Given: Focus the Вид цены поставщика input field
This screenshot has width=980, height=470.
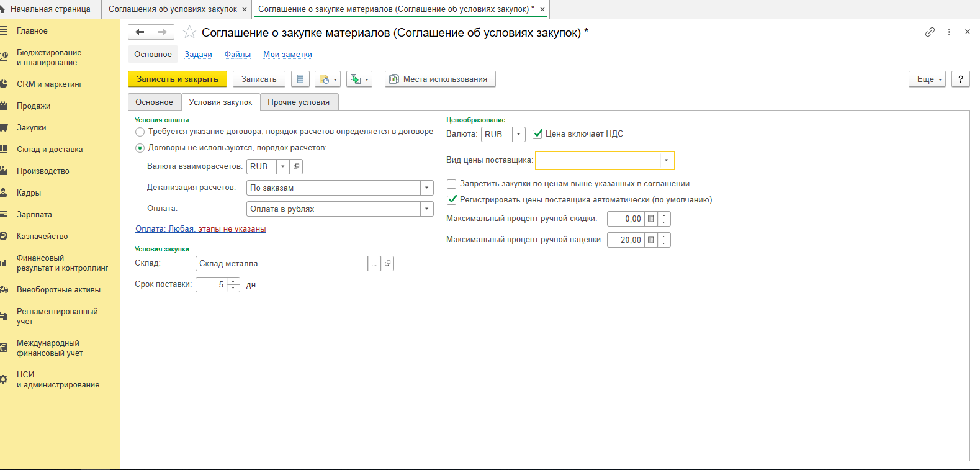Looking at the screenshot, I should [x=598, y=160].
